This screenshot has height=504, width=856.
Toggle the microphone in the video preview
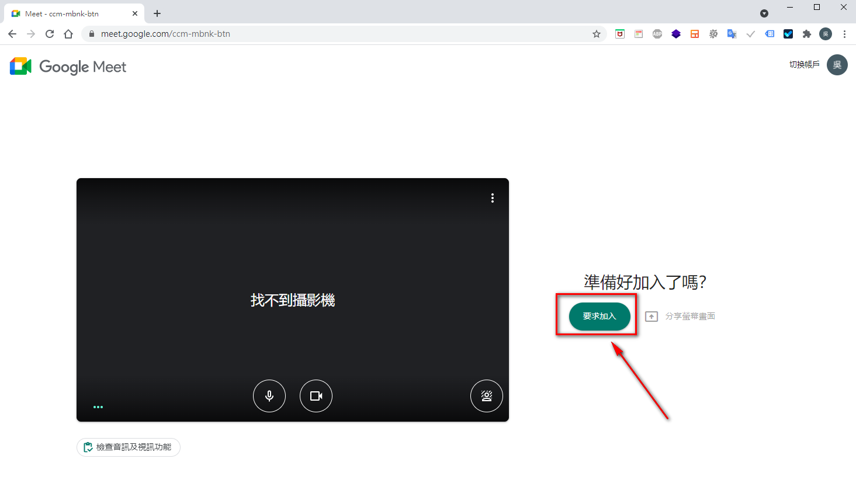coord(269,396)
